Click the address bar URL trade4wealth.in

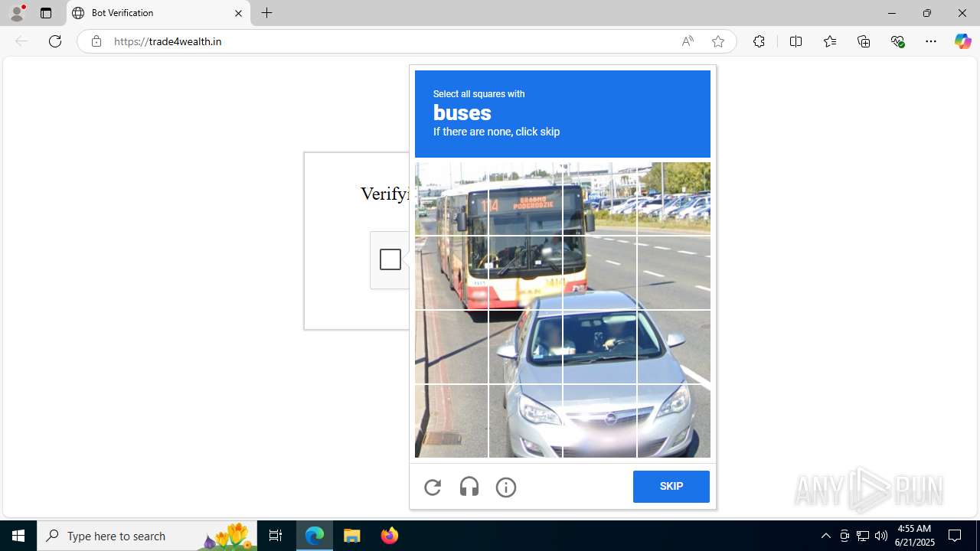(168, 41)
